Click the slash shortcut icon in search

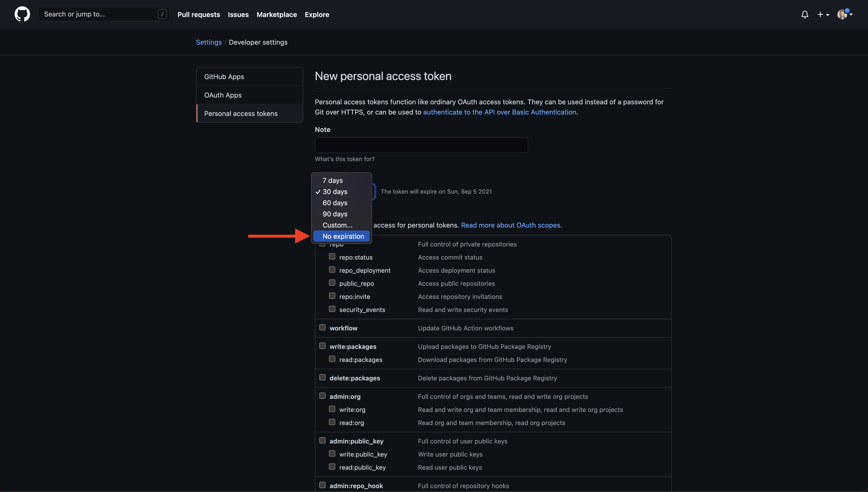(x=162, y=14)
